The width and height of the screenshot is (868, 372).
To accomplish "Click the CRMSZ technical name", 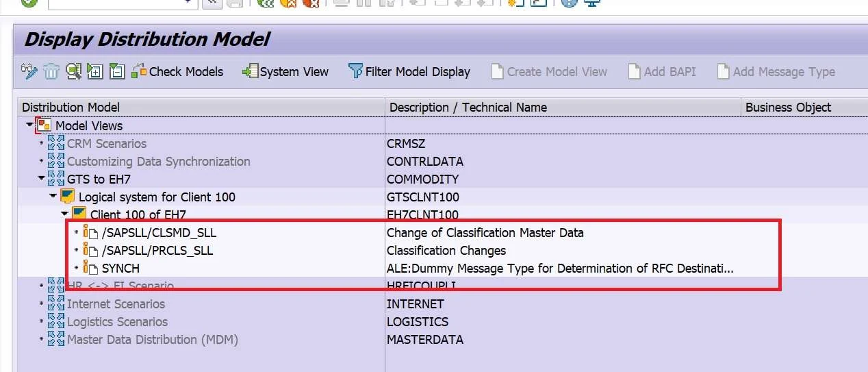I will coord(405,143).
